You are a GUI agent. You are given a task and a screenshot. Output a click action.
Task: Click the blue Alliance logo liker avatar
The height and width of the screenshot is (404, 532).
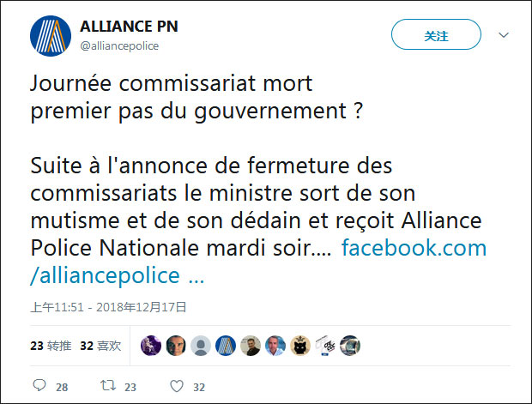pos(226,346)
